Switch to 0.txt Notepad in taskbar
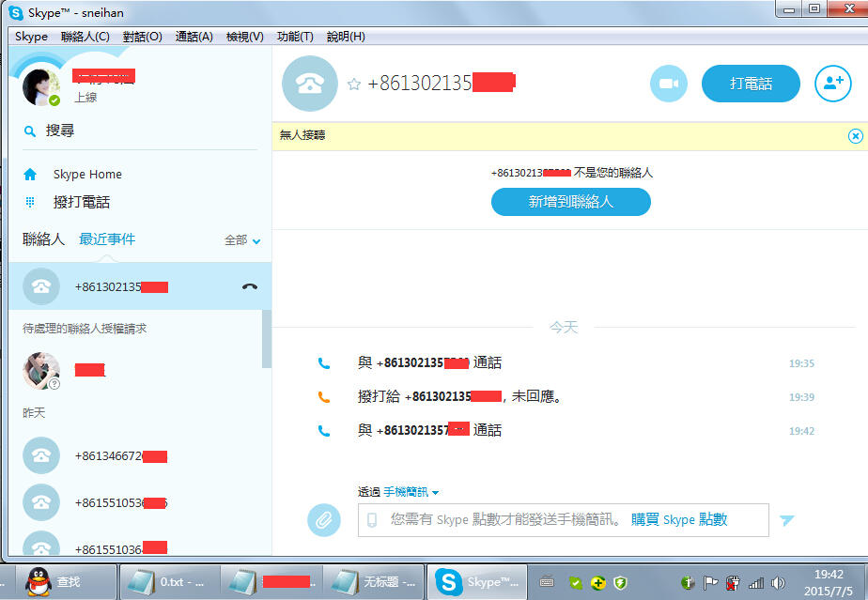868x600 pixels. point(169,582)
